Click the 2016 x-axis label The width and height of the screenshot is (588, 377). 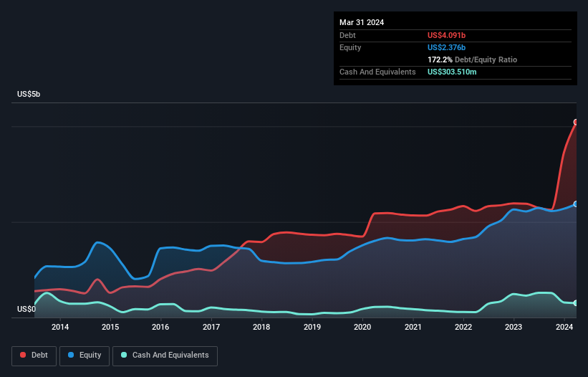160,327
